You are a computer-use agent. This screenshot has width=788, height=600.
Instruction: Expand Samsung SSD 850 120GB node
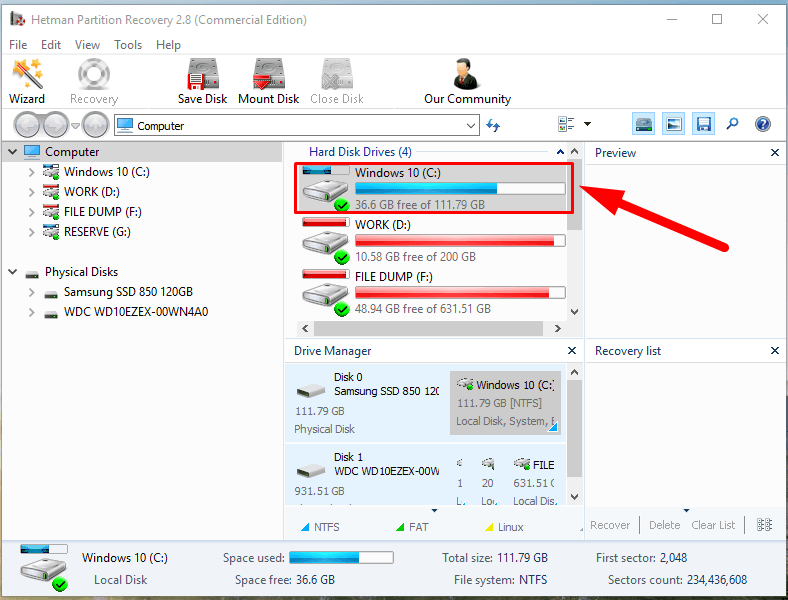coord(32,292)
